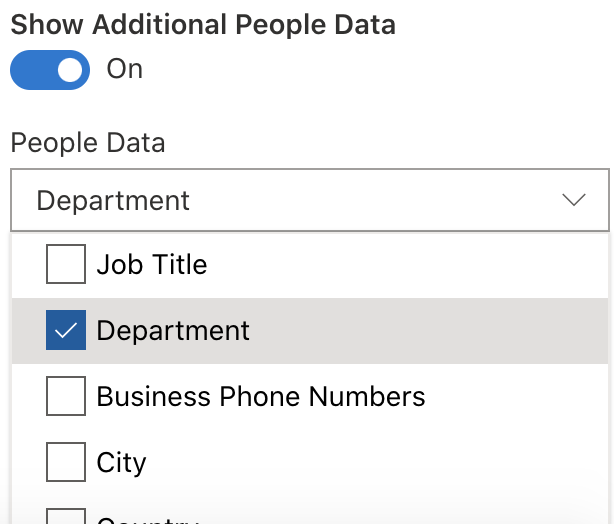Click blank area of highlighted Department row
The image size is (614, 524).
pos(430,331)
